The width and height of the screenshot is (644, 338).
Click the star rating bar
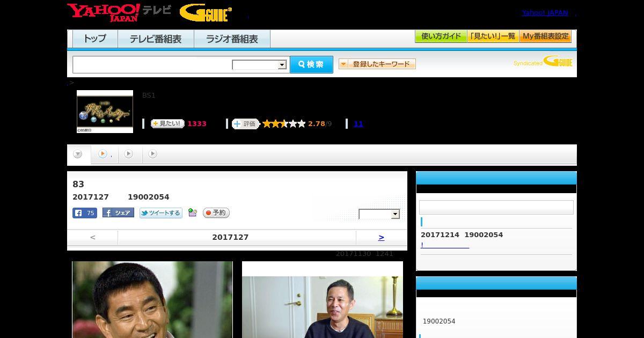click(x=284, y=124)
